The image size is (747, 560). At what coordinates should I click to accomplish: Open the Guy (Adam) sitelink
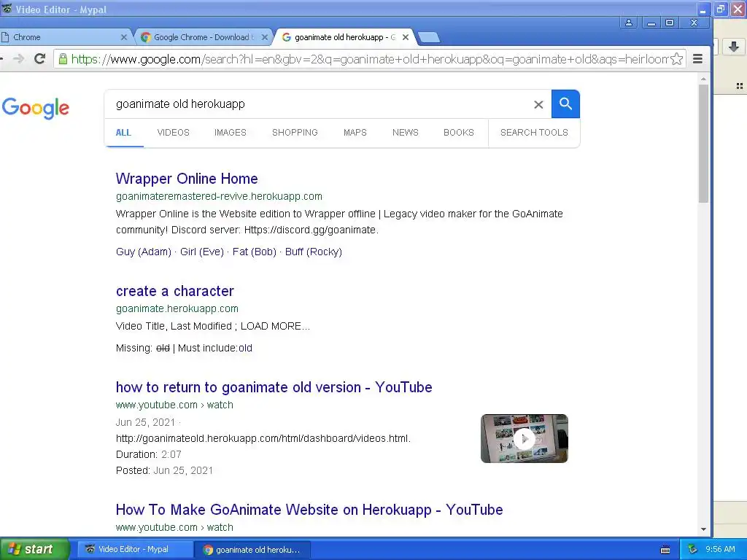click(x=144, y=252)
